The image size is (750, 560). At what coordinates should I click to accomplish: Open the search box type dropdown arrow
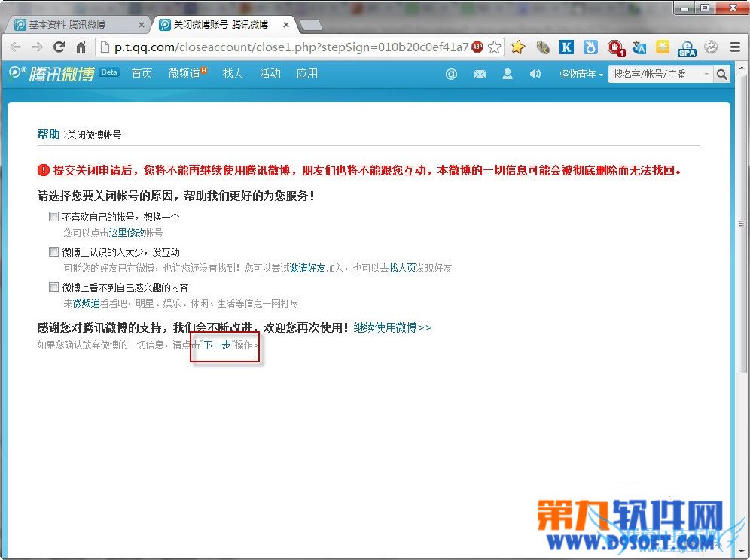tap(706, 74)
